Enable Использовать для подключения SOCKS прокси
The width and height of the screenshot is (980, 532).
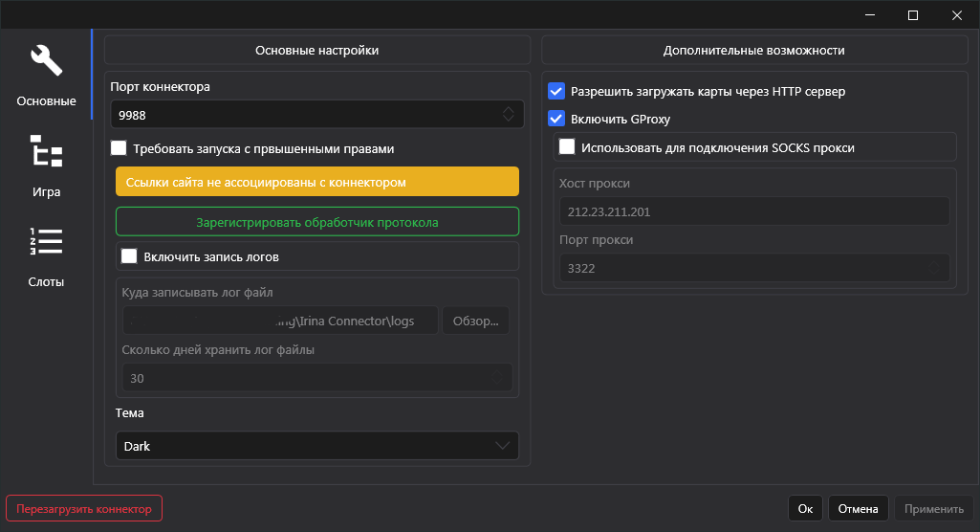pyautogui.click(x=567, y=147)
